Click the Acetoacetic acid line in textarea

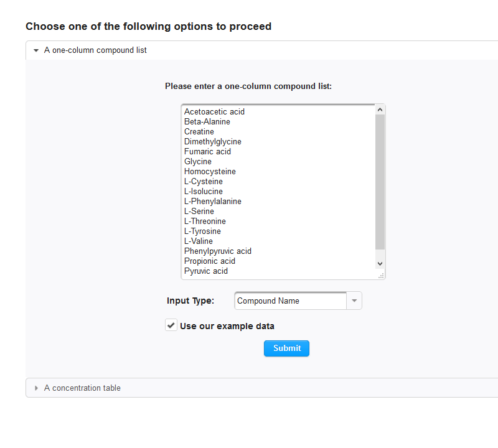pyautogui.click(x=214, y=112)
